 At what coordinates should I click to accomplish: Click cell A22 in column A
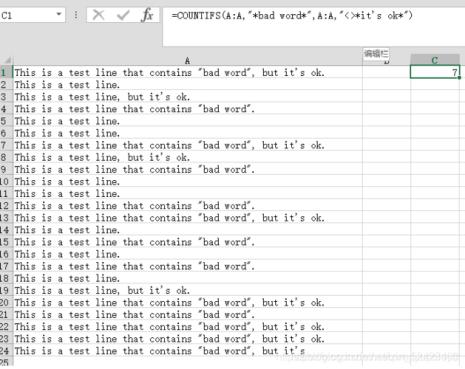187,327
